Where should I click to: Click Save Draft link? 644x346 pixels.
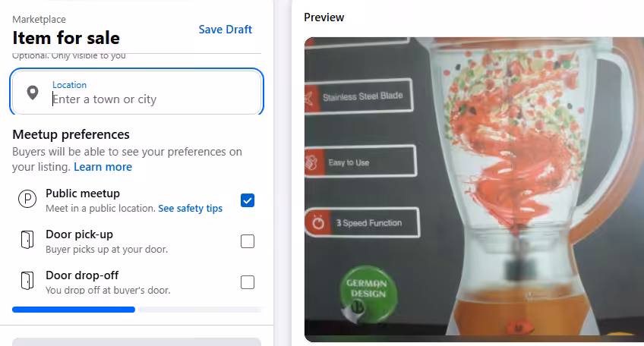(x=225, y=30)
